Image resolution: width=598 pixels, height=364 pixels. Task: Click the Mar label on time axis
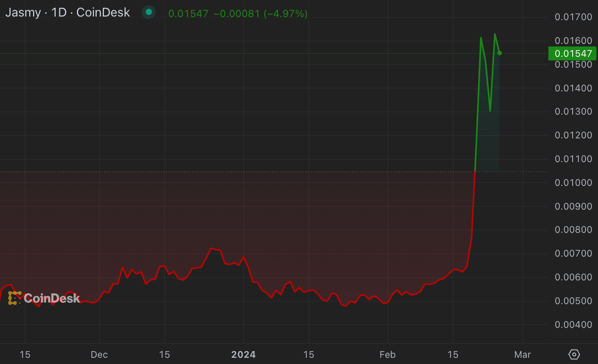pyautogui.click(x=523, y=355)
